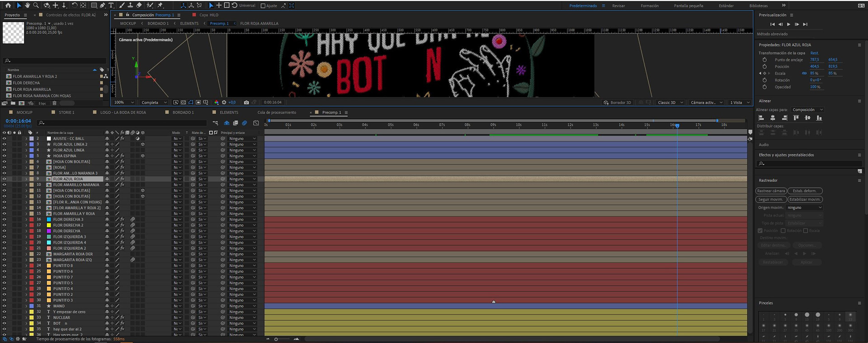Viewport: 868px width, 343px height.
Task: Open channel and color management icon
Action: pos(217,102)
